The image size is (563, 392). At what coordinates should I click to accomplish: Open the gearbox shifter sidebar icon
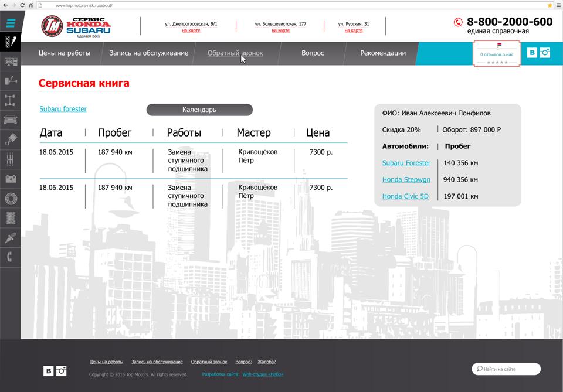[x=11, y=159]
